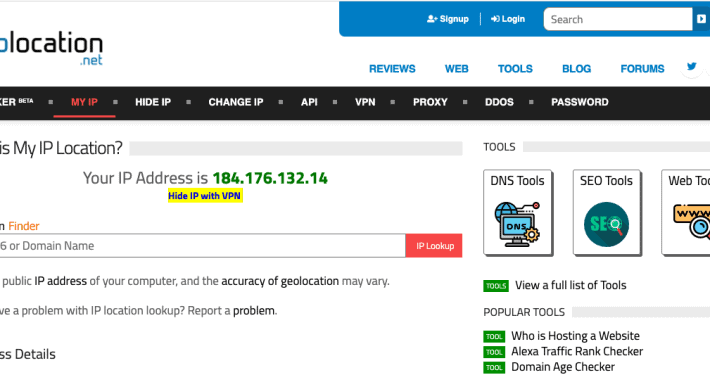Click the Twitter bird icon
The width and height of the screenshot is (710, 375).
click(x=691, y=67)
